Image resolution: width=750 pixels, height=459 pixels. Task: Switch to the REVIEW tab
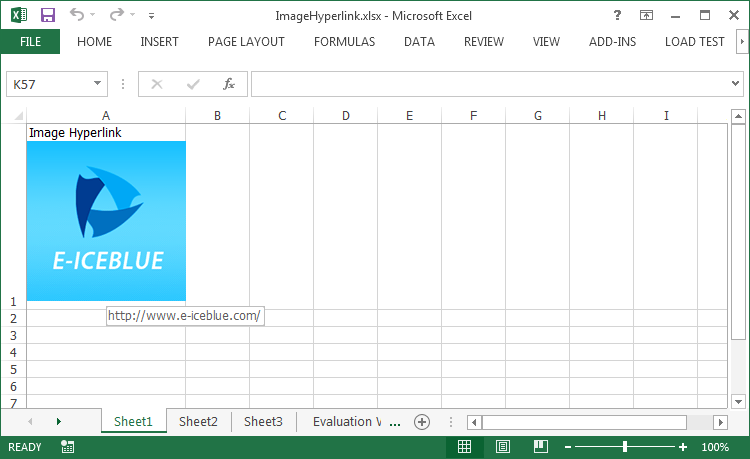click(x=484, y=42)
